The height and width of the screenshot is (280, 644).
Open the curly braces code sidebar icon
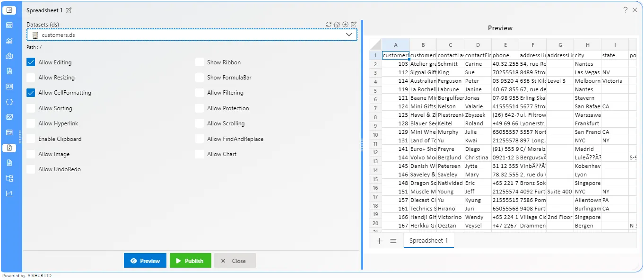click(9, 102)
